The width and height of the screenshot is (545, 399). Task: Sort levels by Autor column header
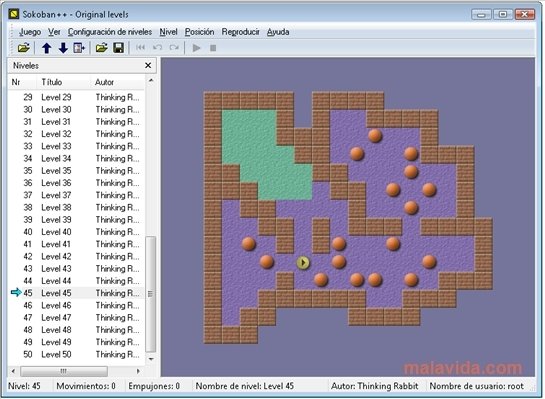117,82
